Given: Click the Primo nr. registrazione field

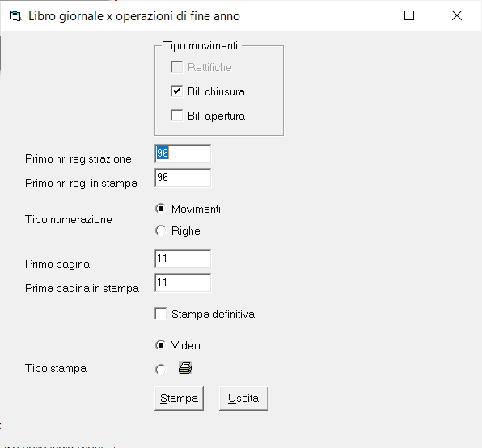Looking at the screenshot, I should tap(183, 153).
